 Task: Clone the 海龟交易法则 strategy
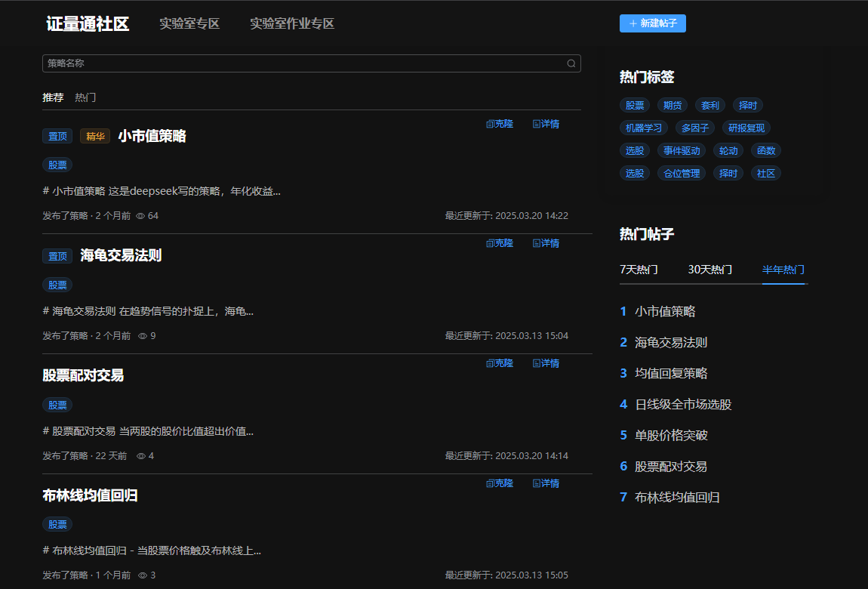pos(500,243)
